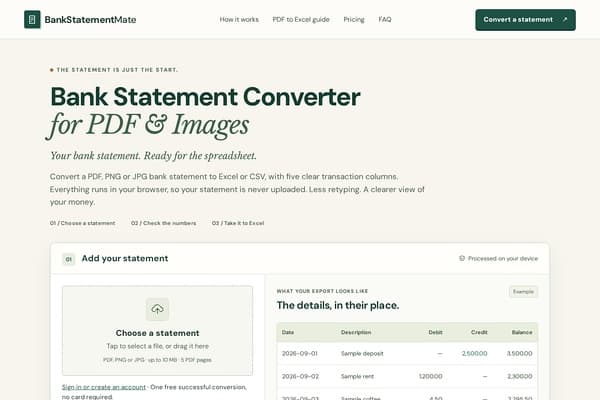
Task: Click the Credit column header
Action: tap(479, 332)
